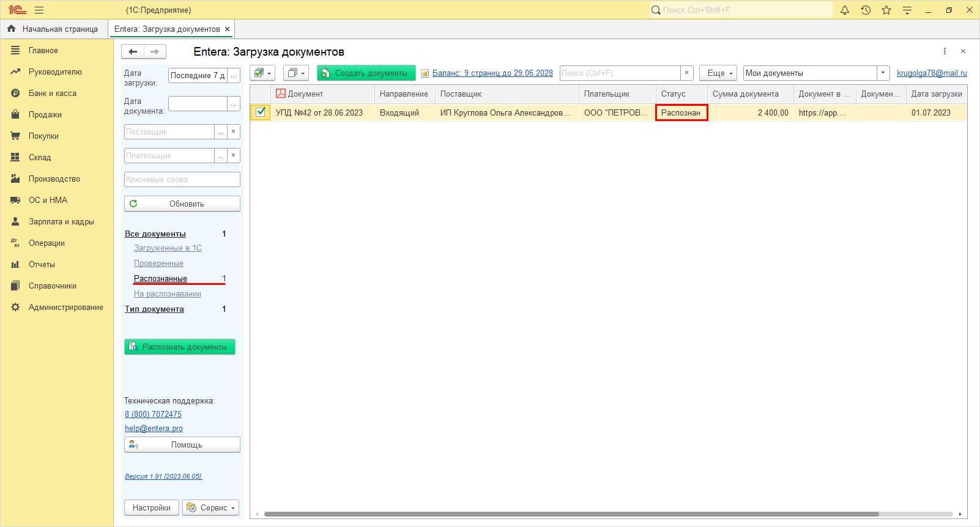The width and height of the screenshot is (980, 527).
Task: Open Операции section in sidebar
Action: click(57, 243)
